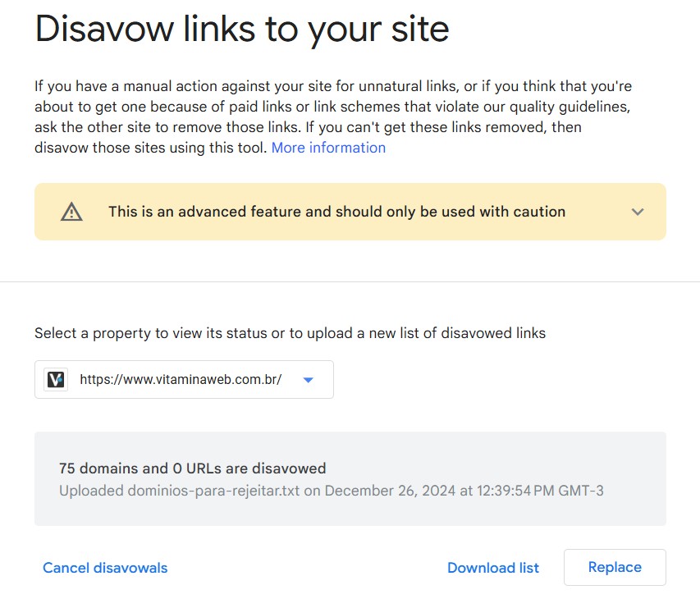700x608 pixels.
Task: Click the advanced feature caution banner text
Action: tap(337, 212)
